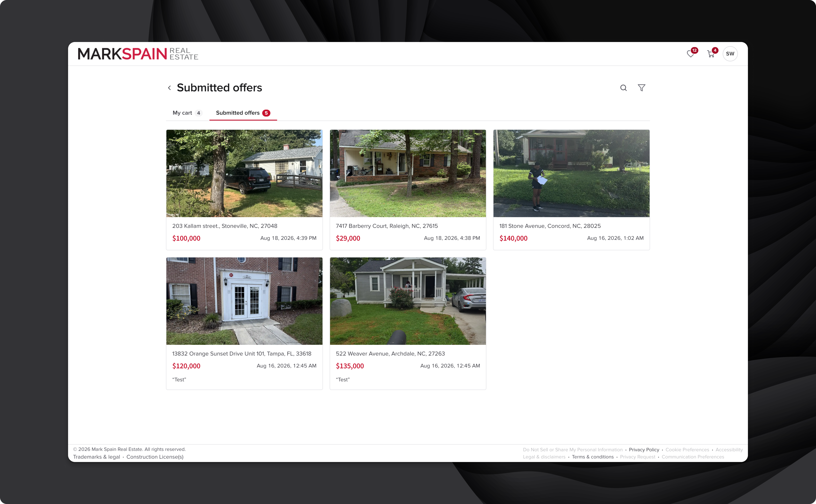Click the $135,000 offer price
The width and height of the screenshot is (816, 504).
click(350, 366)
